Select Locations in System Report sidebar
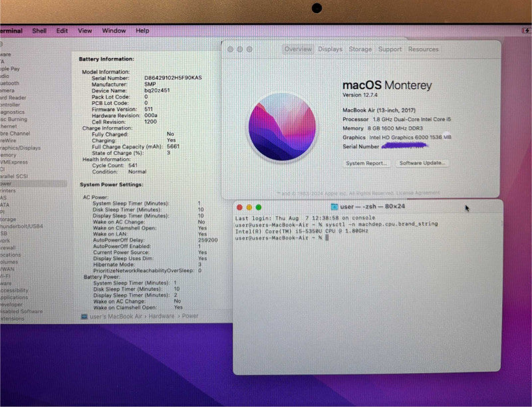This screenshot has width=532, height=407. pos(10,255)
